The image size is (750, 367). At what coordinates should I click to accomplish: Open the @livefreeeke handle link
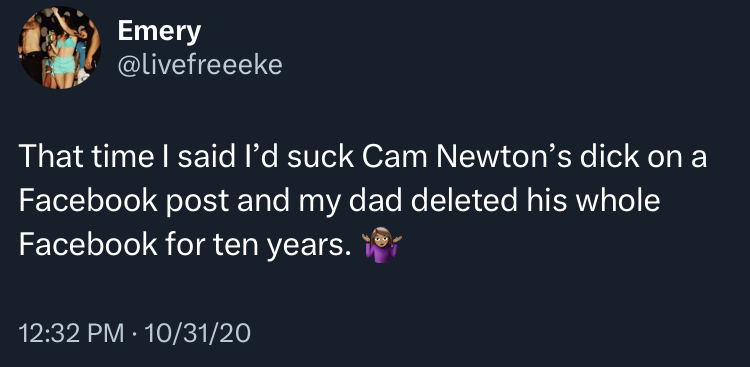[200, 65]
